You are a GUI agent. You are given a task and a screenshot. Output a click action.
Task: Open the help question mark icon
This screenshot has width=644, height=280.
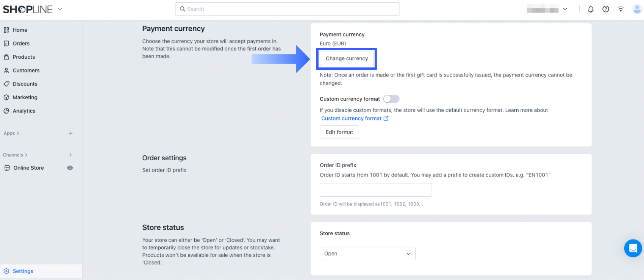click(606, 9)
